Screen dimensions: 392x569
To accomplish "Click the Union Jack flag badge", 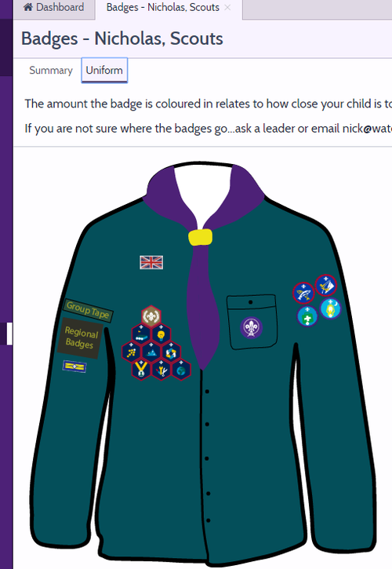I will tap(151, 262).
